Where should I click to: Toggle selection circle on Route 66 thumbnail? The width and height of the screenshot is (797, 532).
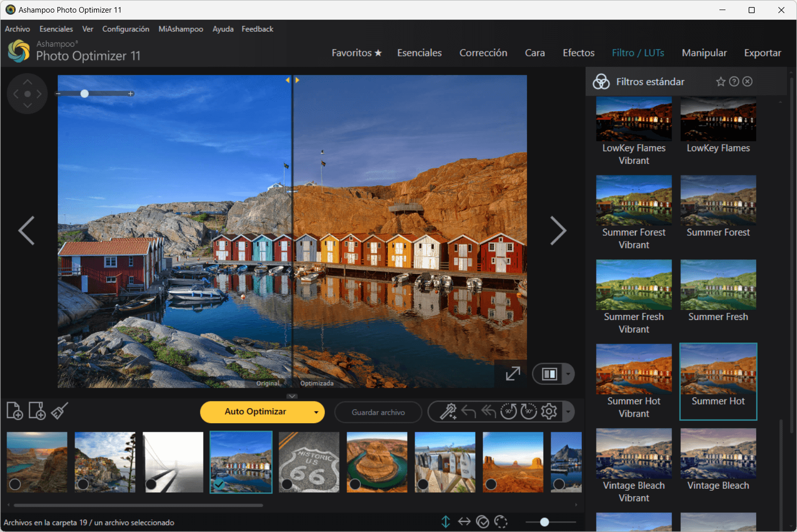tap(287, 484)
